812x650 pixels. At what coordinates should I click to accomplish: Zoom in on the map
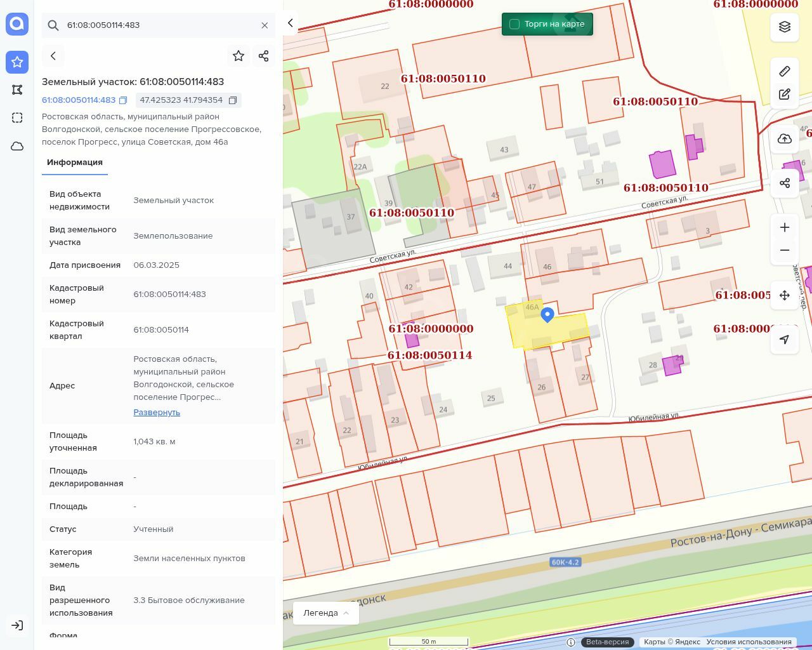pos(785,227)
